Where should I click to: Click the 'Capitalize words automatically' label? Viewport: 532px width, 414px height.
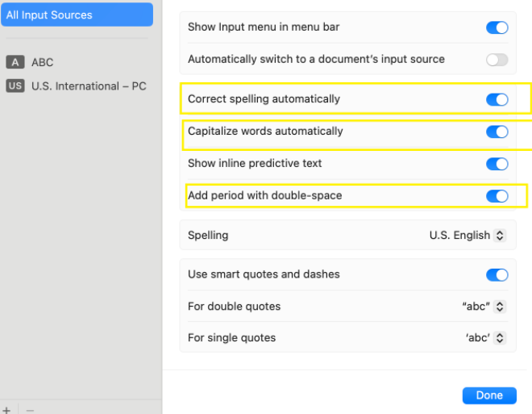265,131
